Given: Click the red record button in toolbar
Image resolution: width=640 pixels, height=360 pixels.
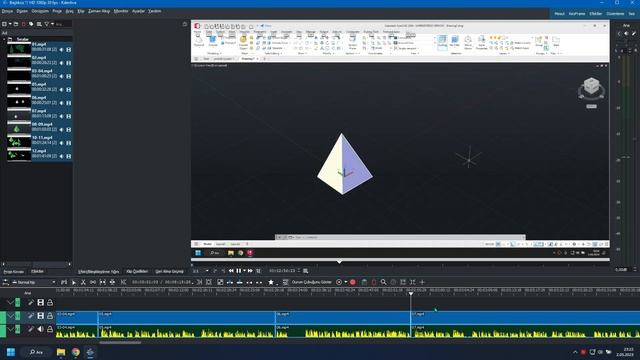Looking at the screenshot, I should [x=353, y=282].
